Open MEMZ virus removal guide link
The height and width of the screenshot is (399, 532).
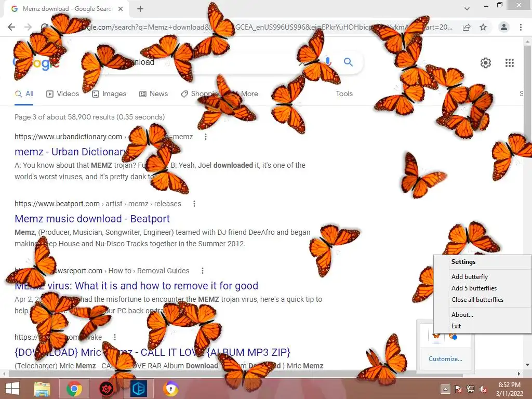(x=137, y=286)
